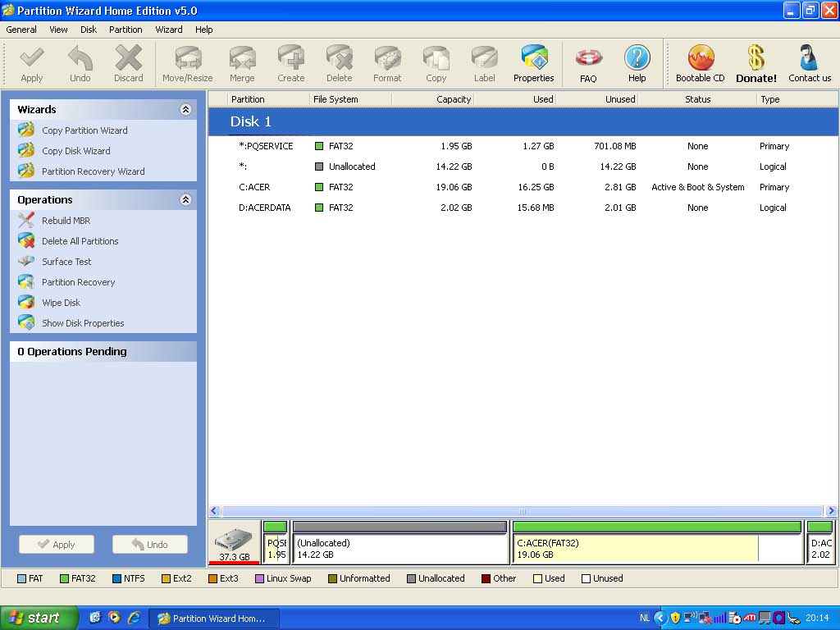This screenshot has width=840, height=630.
Task: Open Show Disk Properties
Action: coord(83,323)
